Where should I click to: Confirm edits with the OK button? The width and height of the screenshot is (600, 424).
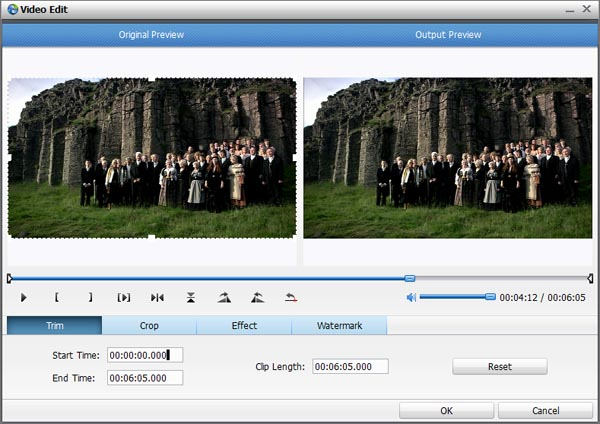click(x=445, y=411)
